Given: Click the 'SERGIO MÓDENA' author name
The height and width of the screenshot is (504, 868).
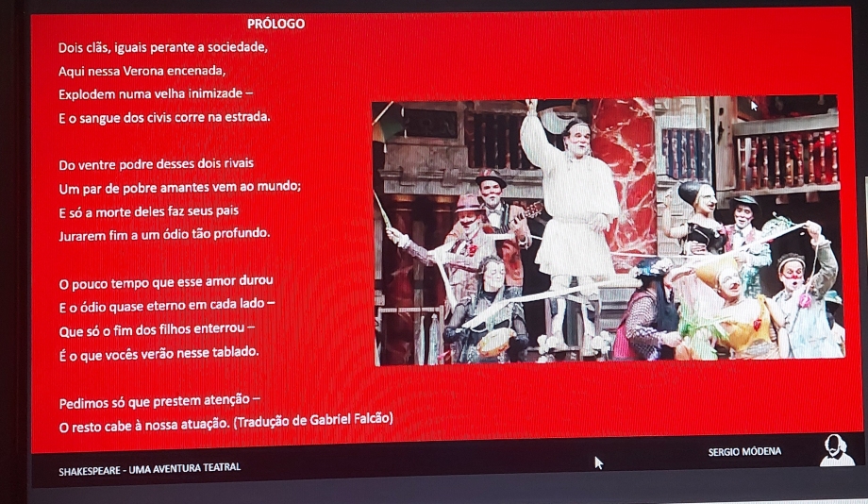Looking at the screenshot, I should click(x=744, y=452).
